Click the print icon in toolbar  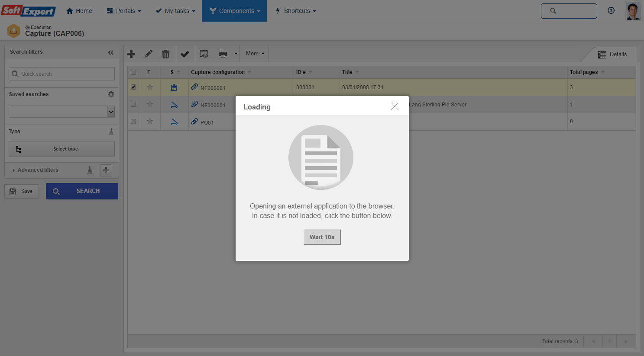tap(223, 54)
